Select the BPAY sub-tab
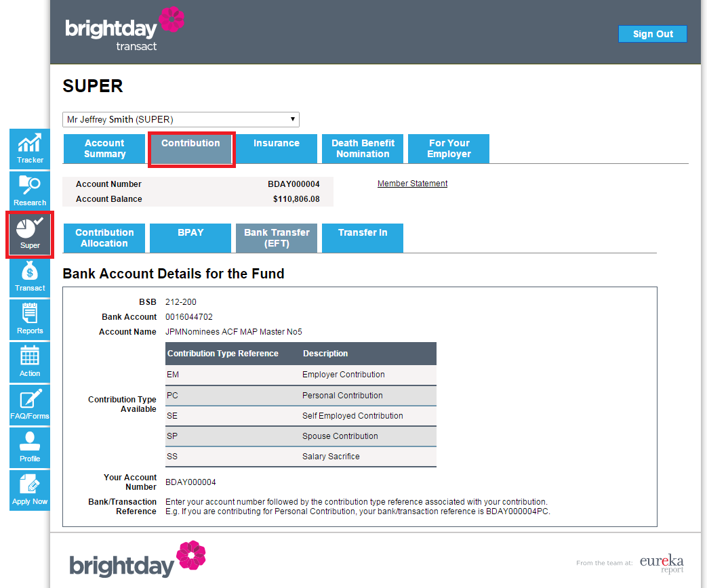The image size is (707, 588). [190, 238]
